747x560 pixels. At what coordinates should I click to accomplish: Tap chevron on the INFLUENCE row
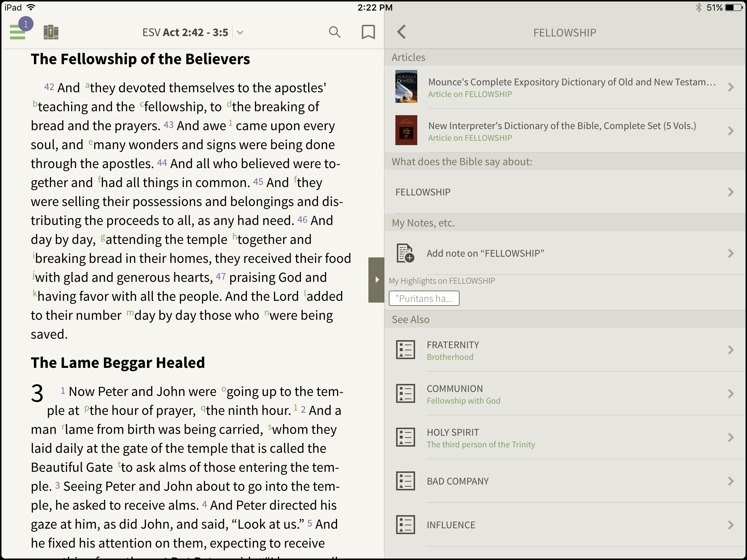tap(731, 525)
